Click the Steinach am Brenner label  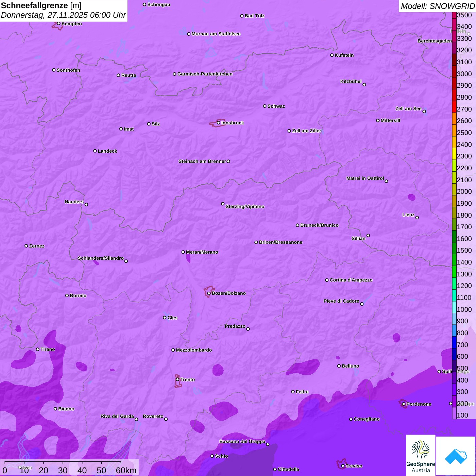point(202,161)
